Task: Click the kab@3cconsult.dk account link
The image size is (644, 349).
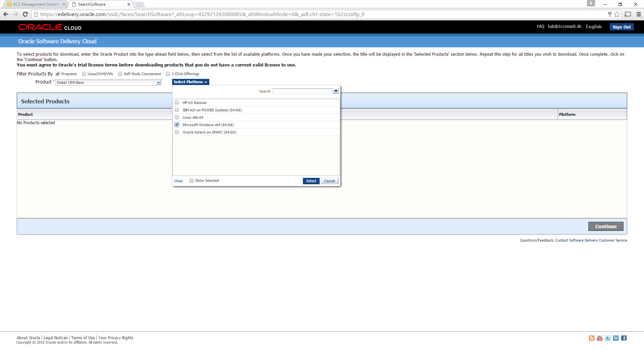Action: tap(565, 27)
